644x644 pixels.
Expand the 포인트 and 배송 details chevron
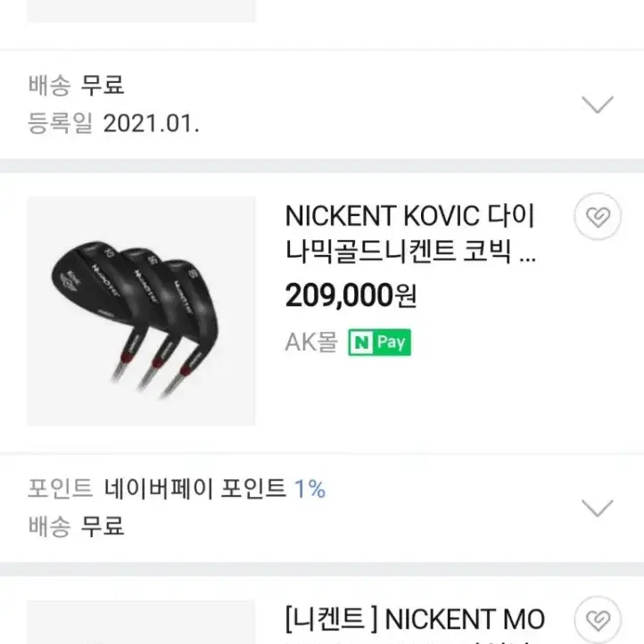(x=598, y=508)
